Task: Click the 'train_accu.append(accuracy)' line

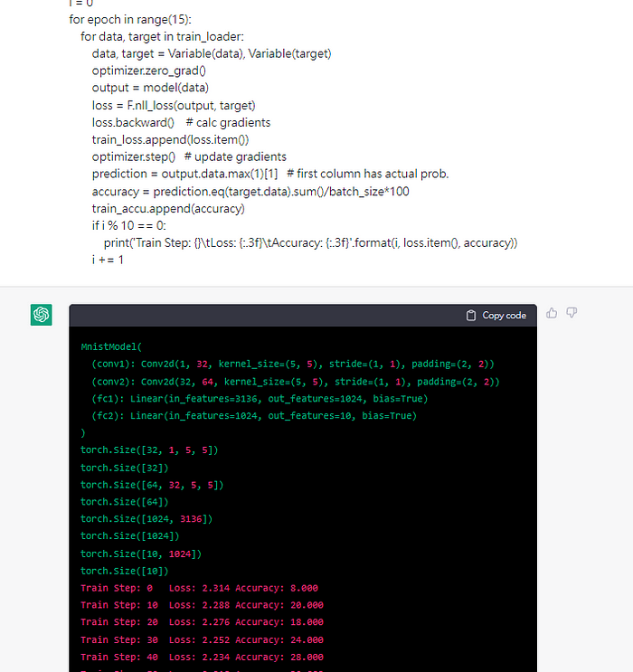Action: click(x=168, y=209)
